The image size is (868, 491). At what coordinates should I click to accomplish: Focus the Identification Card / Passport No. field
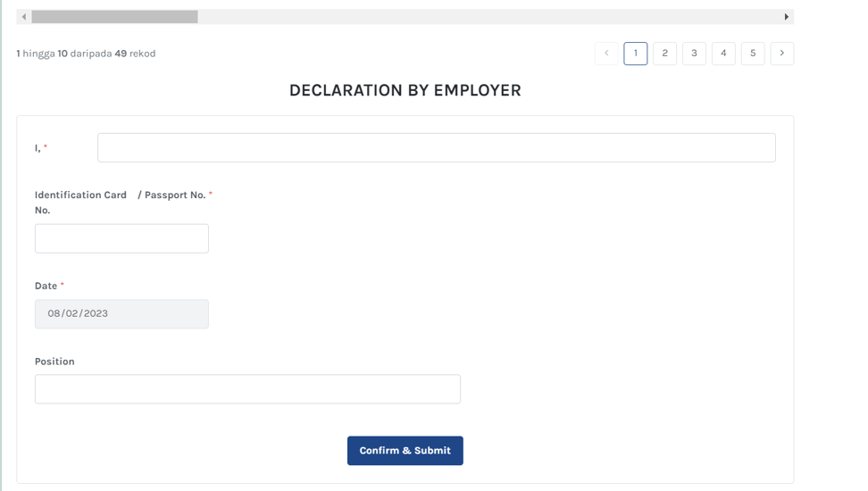(121, 238)
